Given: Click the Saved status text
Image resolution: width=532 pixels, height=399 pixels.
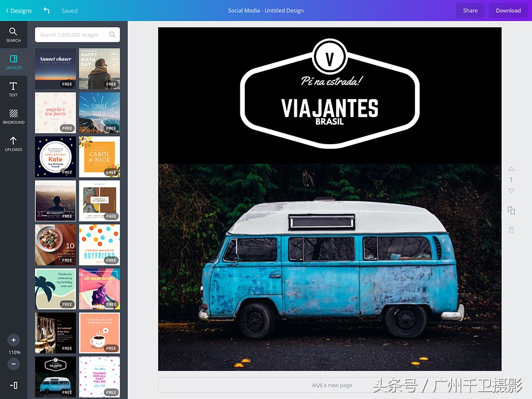Looking at the screenshot, I should [70, 11].
